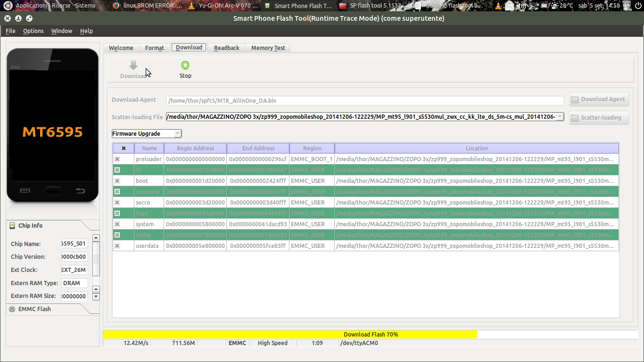
Task: Toggle the userdata partition checkbox
Action: click(x=117, y=246)
